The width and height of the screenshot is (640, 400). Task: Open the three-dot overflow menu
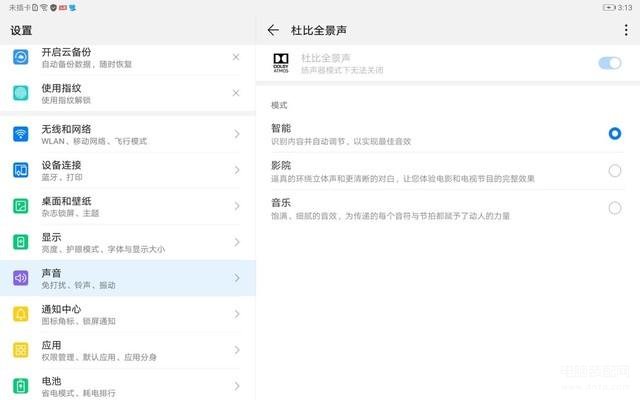pos(626,30)
